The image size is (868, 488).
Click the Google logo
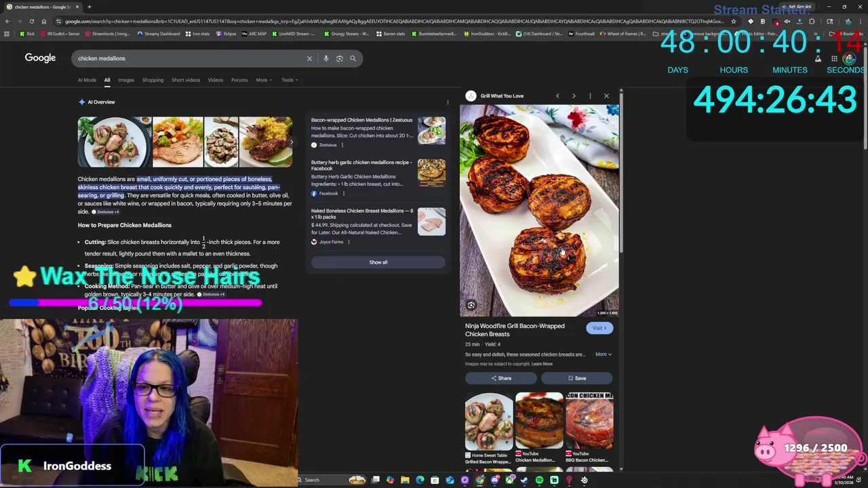point(40,58)
